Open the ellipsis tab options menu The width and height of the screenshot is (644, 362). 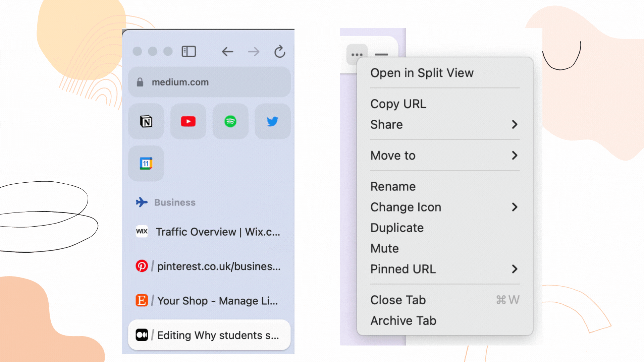[357, 54]
